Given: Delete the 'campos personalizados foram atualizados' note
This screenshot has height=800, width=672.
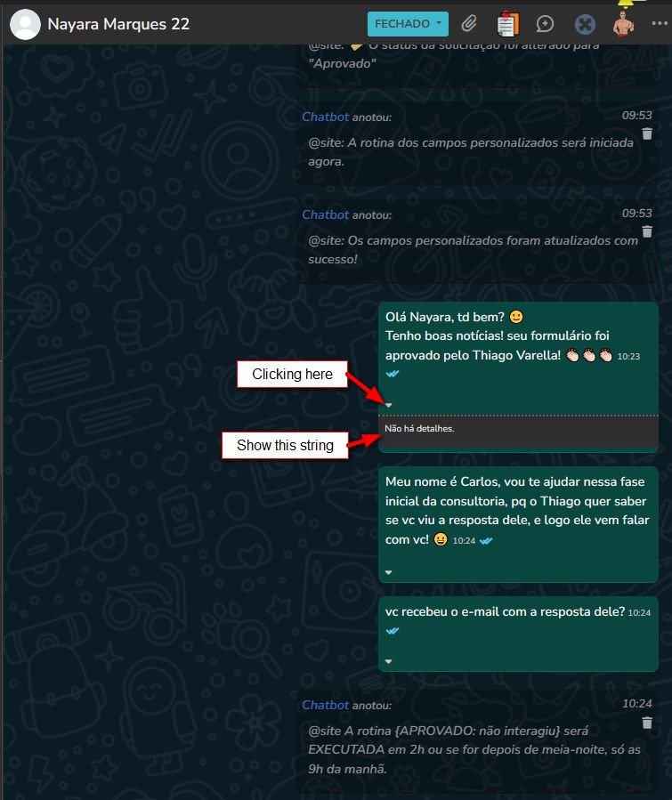Looking at the screenshot, I should 647,231.
